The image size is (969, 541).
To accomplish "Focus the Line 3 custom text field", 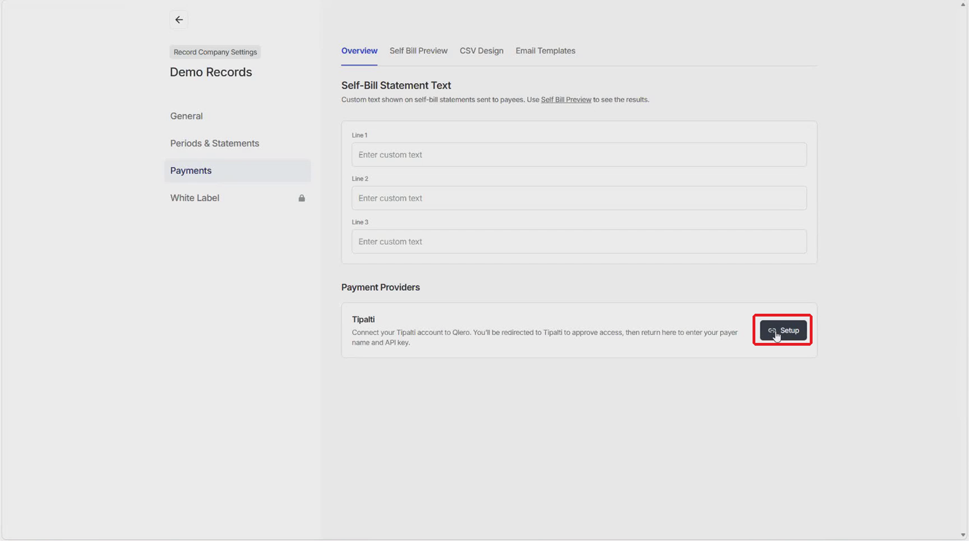I will [579, 242].
